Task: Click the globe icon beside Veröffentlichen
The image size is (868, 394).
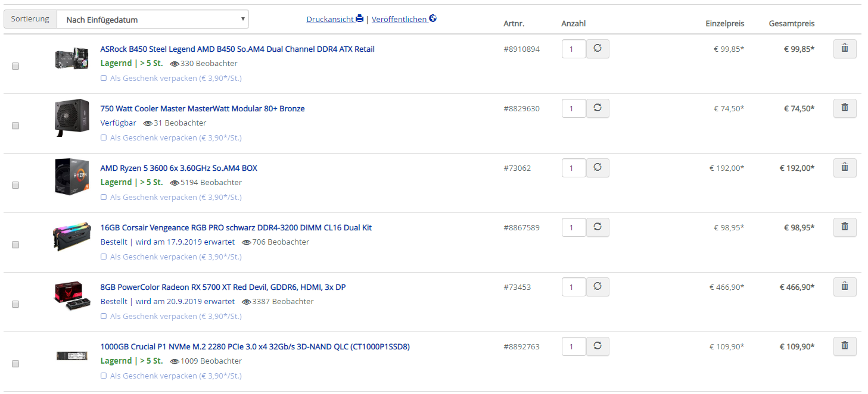Action: point(433,19)
